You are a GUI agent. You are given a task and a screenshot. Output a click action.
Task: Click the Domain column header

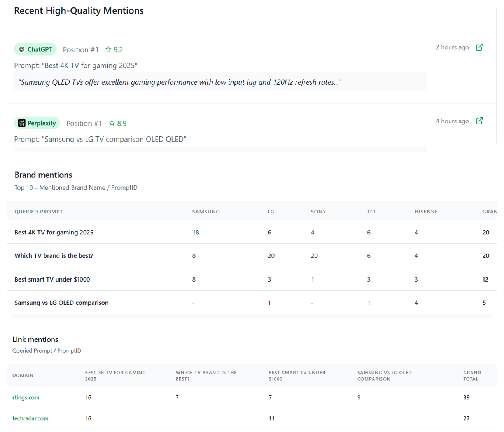tap(23, 376)
